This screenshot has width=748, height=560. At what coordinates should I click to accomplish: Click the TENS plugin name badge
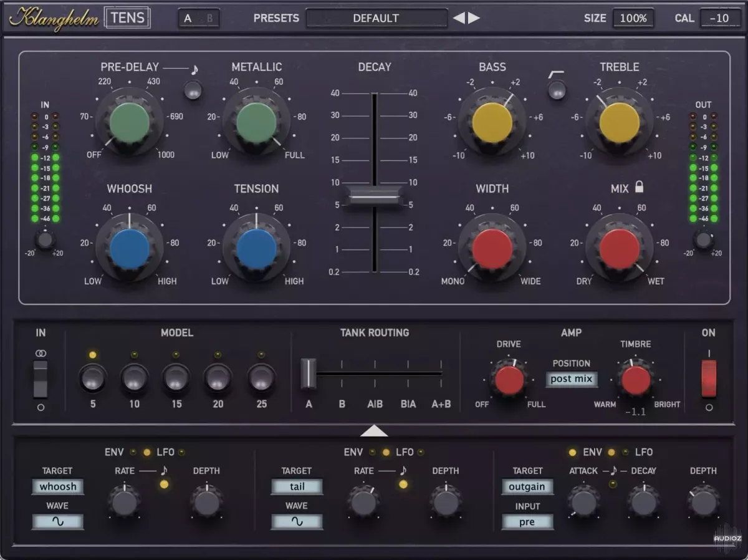(x=127, y=17)
